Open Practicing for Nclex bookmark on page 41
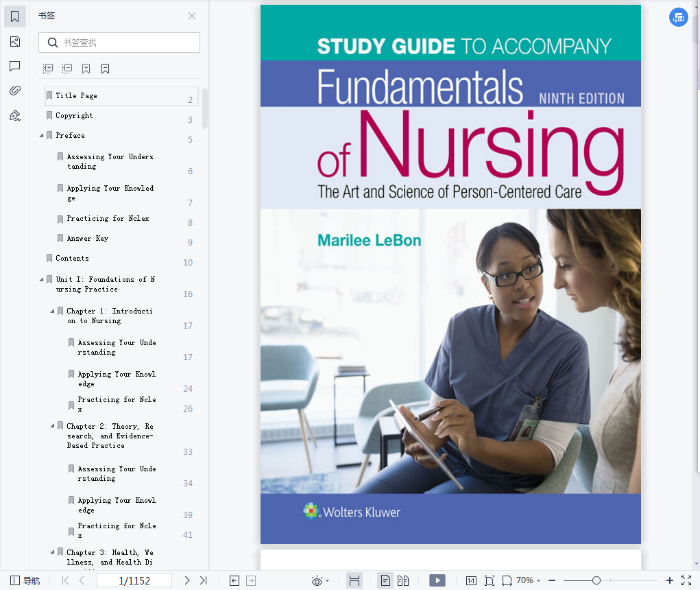Viewport: 700px width, 590px height. click(117, 530)
